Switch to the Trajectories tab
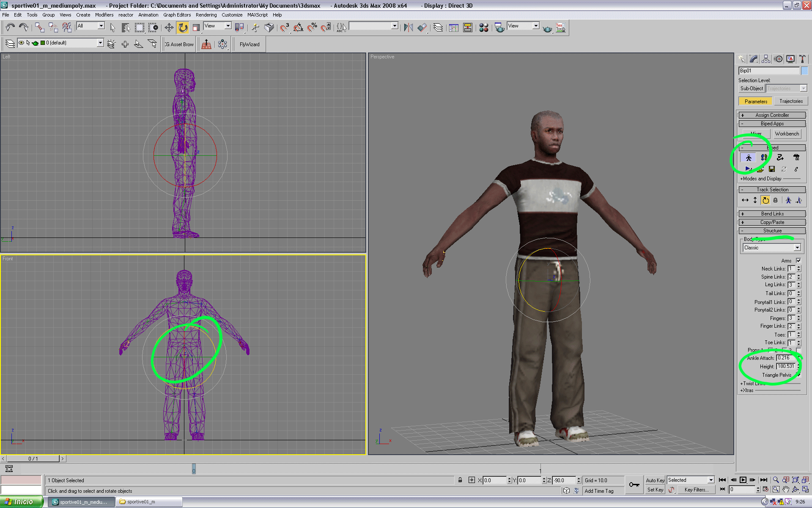The image size is (812, 508). coord(790,101)
